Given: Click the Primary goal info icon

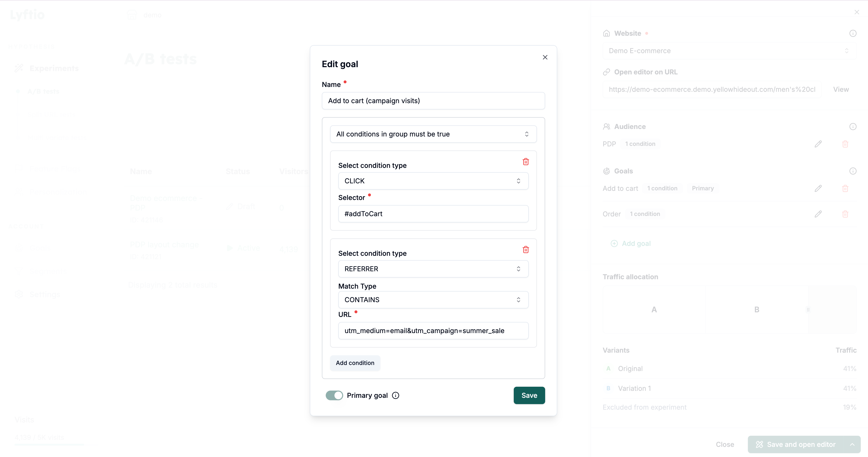Looking at the screenshot, I should pyautogui.click(x=396, y=395).
